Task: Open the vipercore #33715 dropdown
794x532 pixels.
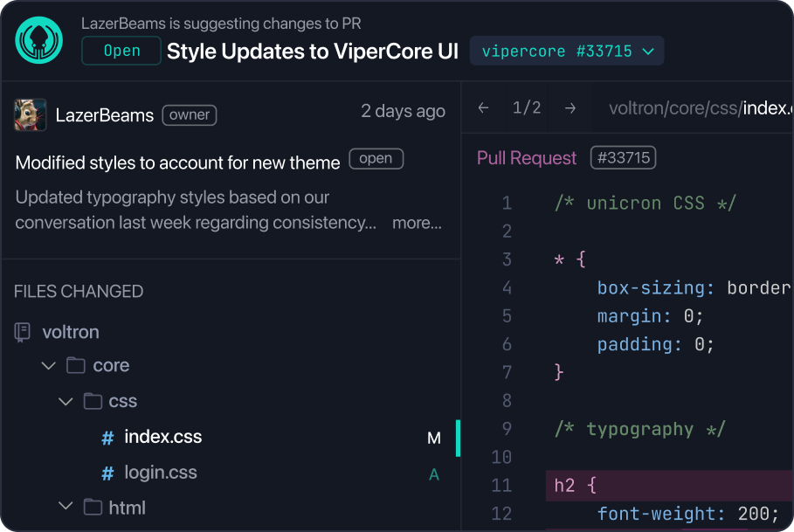Action: point(567,51)
